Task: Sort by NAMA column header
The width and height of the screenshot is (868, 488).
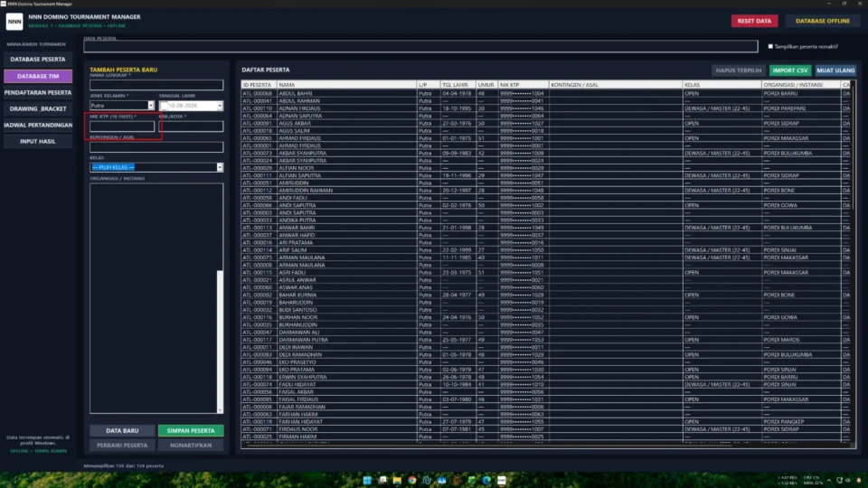Action: pyautogui.click(x=346, y=85)
